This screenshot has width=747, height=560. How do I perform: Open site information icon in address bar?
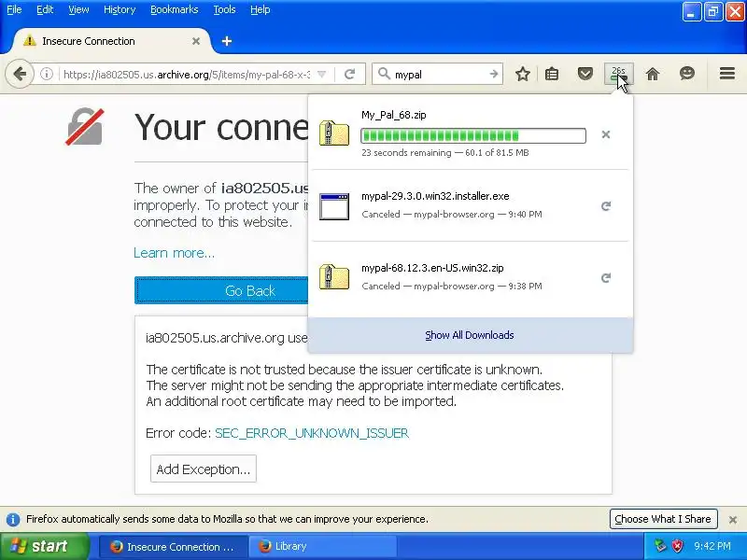[x=46, y=74]
